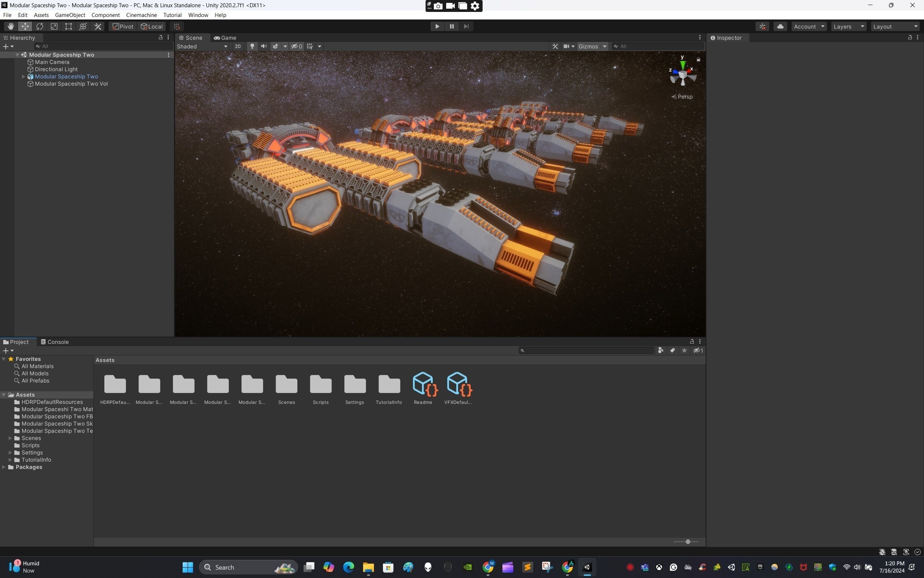Expand the Packages folder
Screen dimensions: 924x578
[4, 467]
